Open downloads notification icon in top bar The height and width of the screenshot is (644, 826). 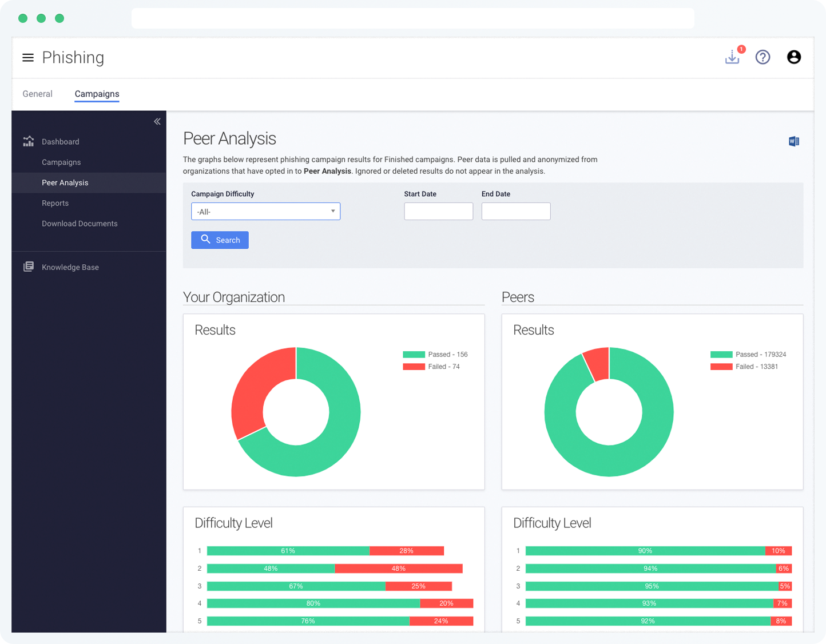pyautogui.click(x=733, y=57)
